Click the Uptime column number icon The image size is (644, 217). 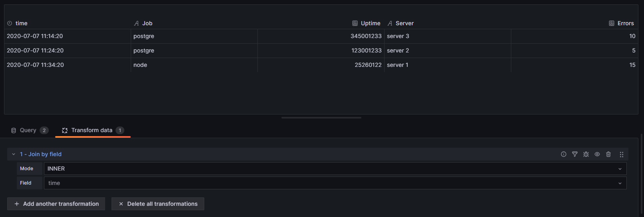[x=355, y=23]
